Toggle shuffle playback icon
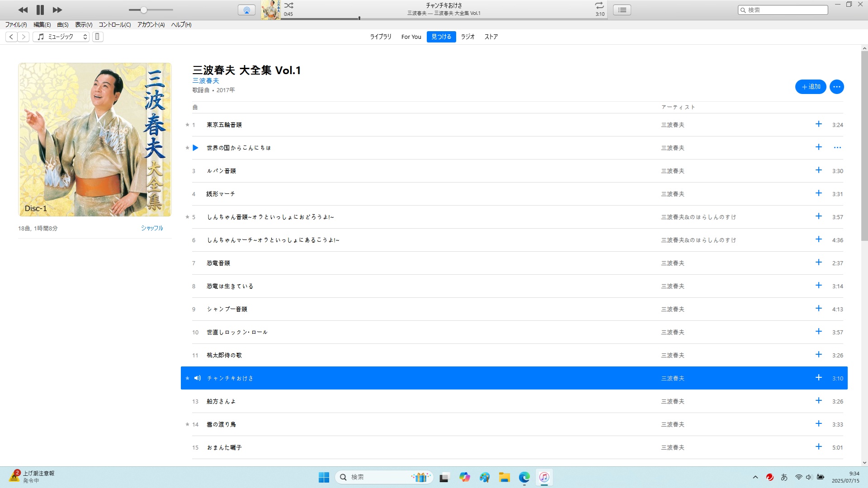 point(289,5)
